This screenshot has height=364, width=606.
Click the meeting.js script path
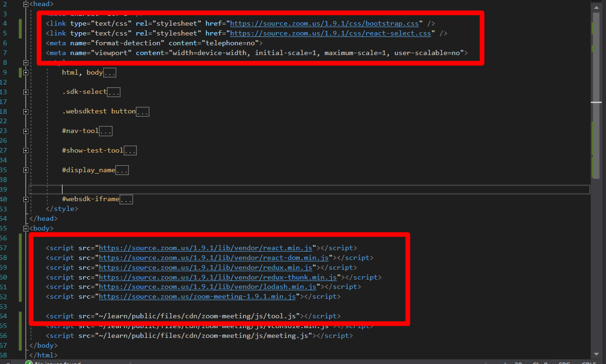point(204,336)
